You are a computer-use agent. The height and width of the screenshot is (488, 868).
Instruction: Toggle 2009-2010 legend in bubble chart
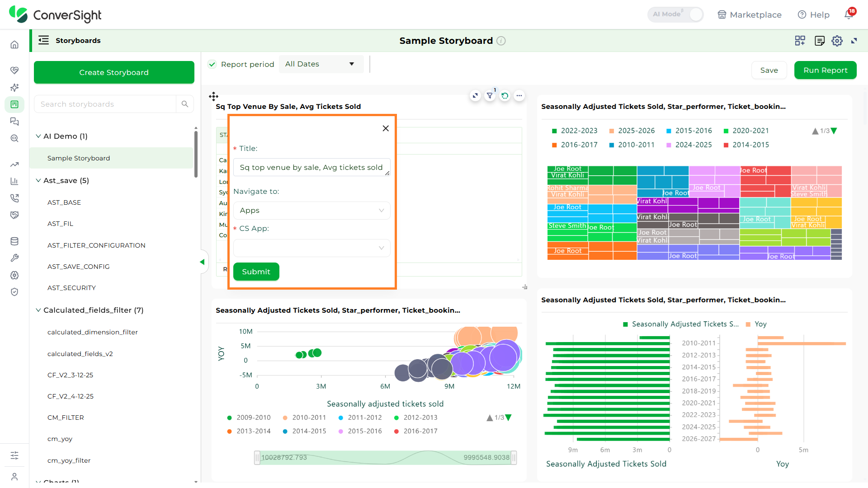point(249,418)
